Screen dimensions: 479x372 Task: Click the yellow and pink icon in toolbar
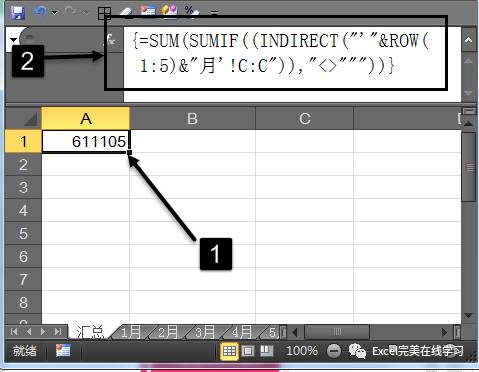pyautogui.click(x=170, y=11)
